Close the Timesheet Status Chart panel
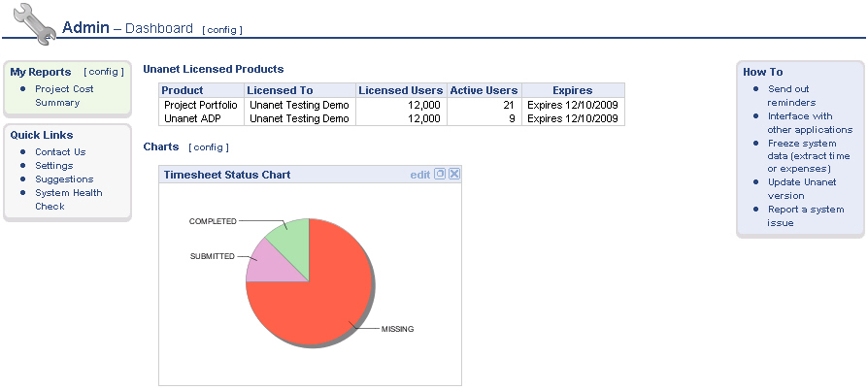Viewport: 868px width, 390px height. pos(453,175)
